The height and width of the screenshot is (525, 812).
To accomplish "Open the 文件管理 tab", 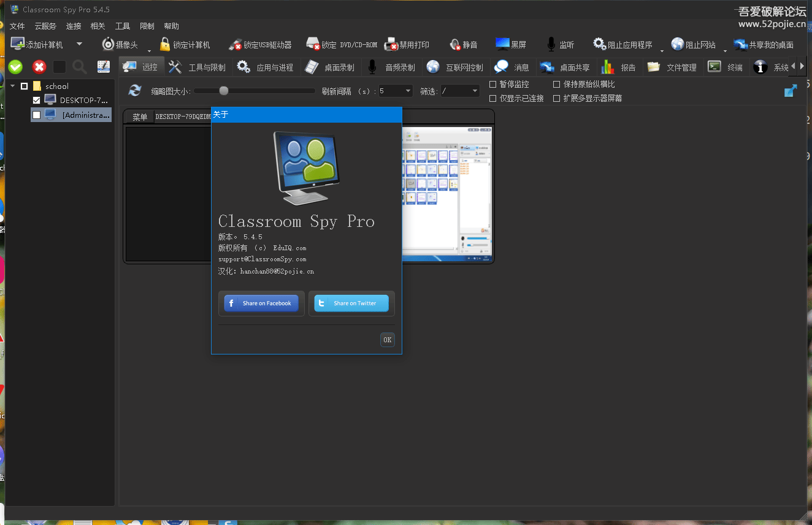I will [x=672, y=67].
